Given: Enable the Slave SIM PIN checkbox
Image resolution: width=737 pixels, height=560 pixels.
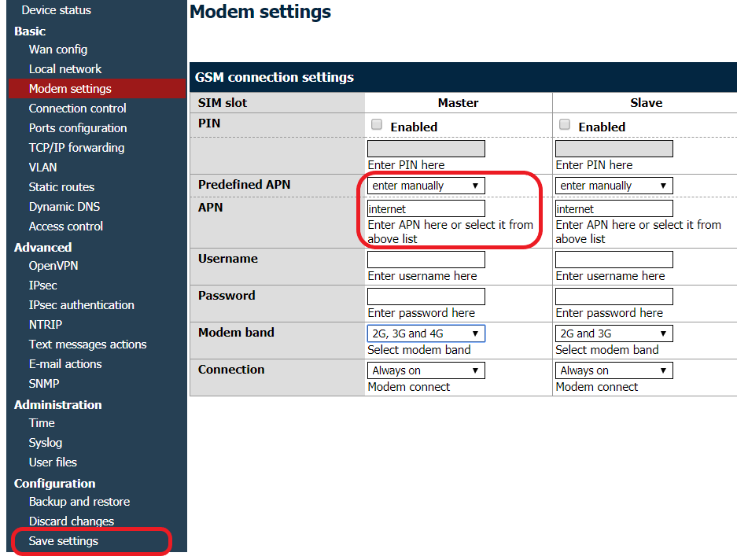Looking at the screenshot, I should 565,125.
